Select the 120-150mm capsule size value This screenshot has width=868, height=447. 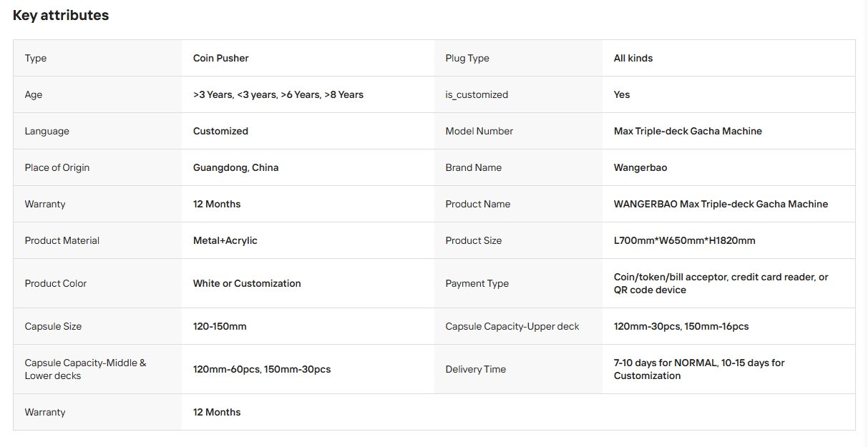(220, 326)
